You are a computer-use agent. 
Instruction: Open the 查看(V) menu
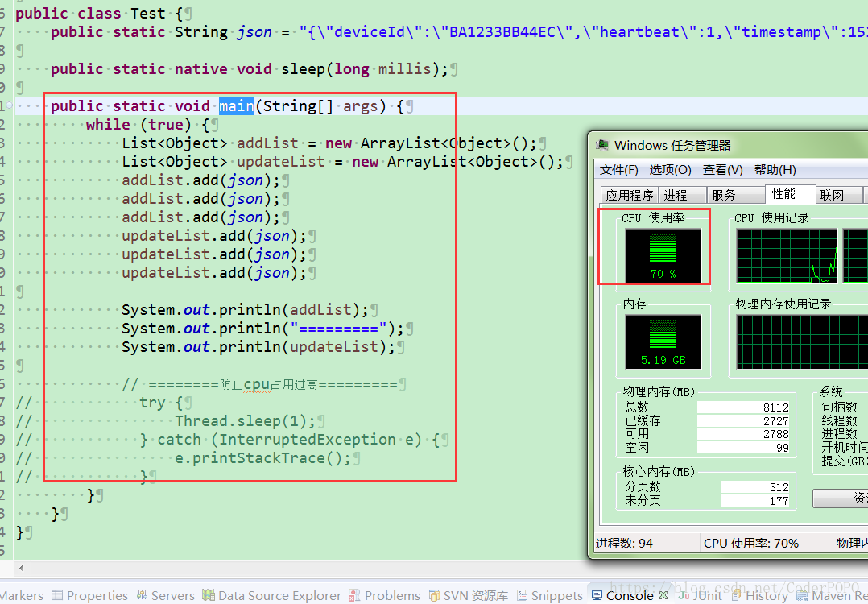(x=721, y=170)
